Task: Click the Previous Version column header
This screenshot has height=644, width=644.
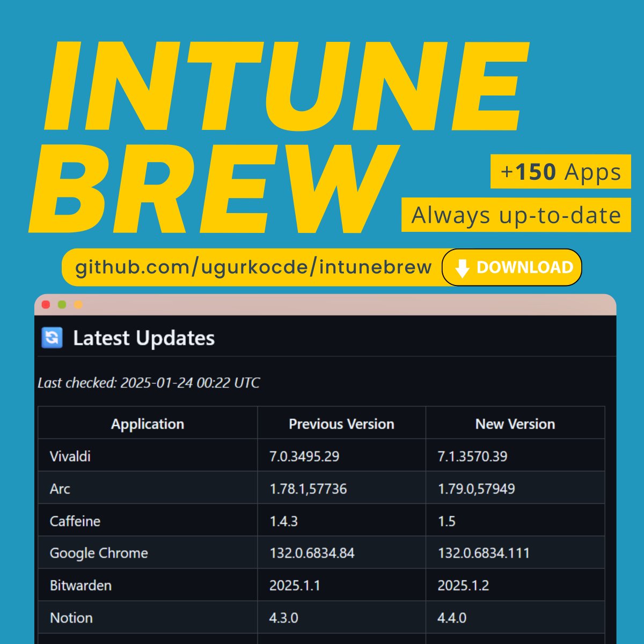Action: (x=341, y=424)
